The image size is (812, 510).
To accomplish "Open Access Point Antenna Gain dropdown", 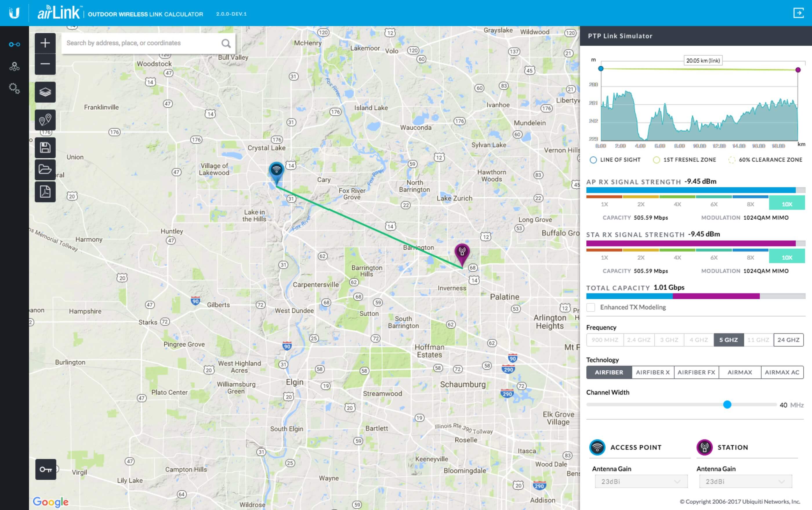I will [641, 481].
